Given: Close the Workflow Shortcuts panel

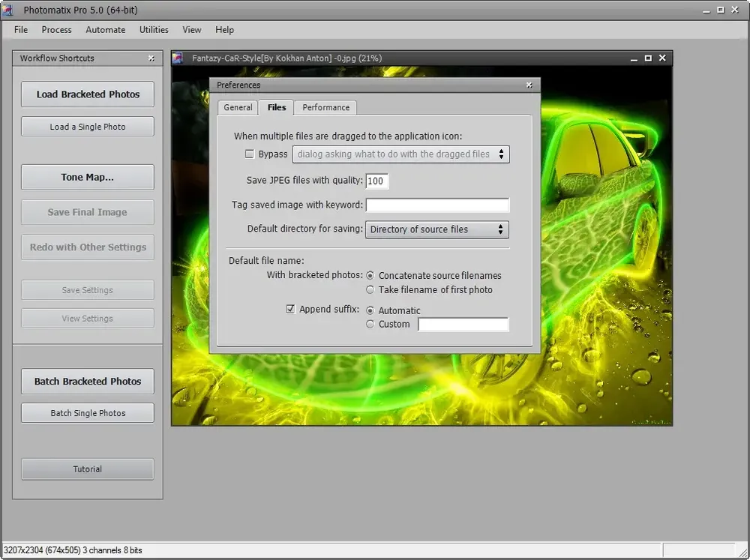Looking at the screenshot, I should (x=151, y=58).
